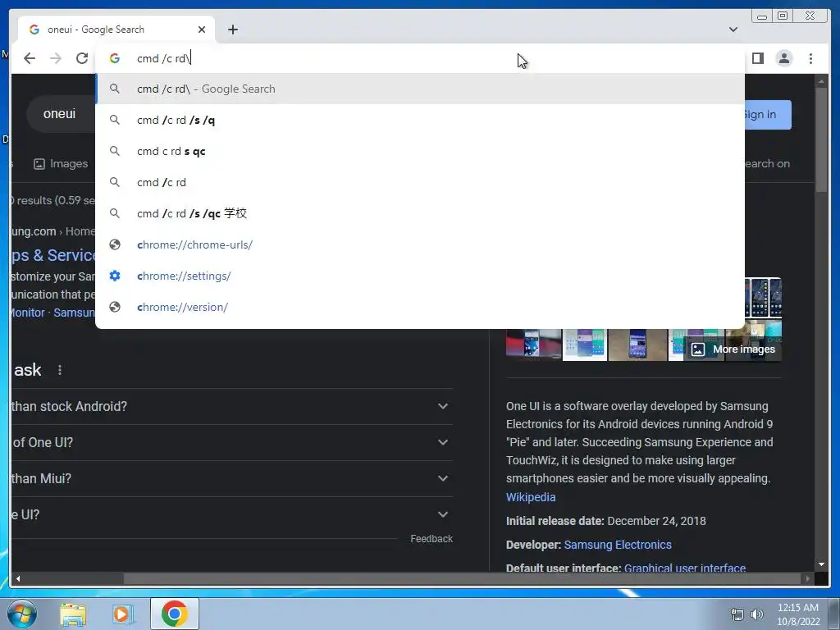Click the Google search box containing 'oneui'
Viewport: 840px width, 630px height.
[61, 114]
